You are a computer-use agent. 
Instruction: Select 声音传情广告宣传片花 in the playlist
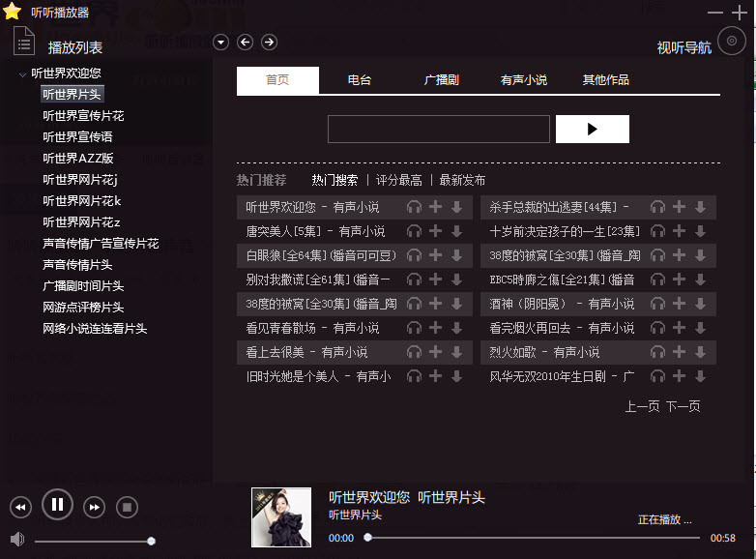[101, 243]
